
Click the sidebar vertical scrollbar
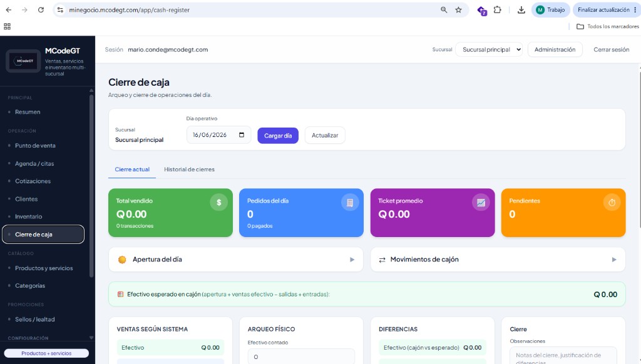pyautogui.click(x=91, y=186)
